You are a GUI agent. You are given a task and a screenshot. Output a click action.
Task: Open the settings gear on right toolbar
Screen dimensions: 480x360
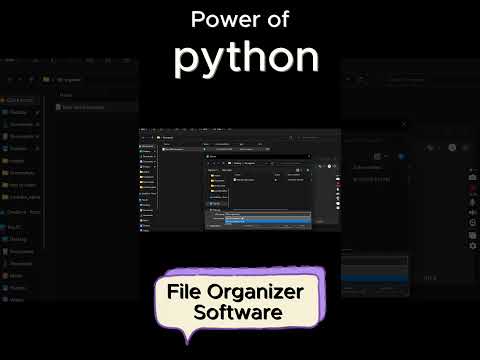point(472,246)
